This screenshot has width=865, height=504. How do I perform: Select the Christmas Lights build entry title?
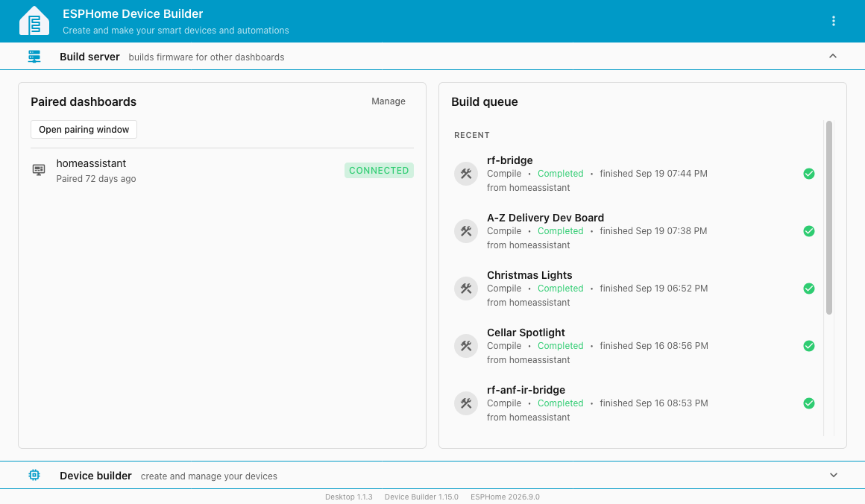coord(529,275)
